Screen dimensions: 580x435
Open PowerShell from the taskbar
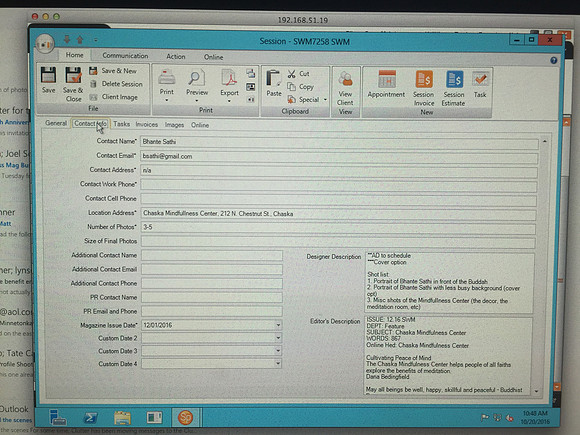(x=90, y=418)
